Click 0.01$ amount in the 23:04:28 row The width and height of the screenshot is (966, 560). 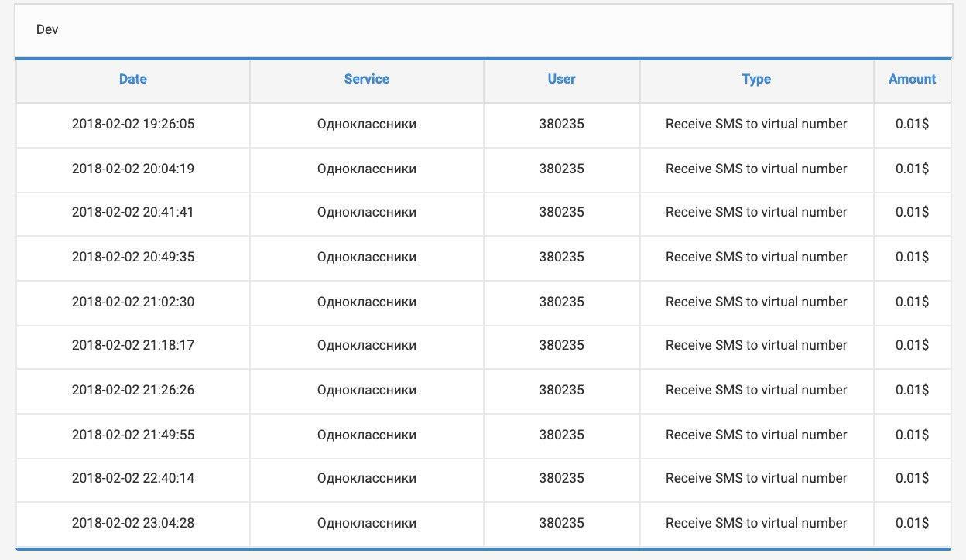point(913,523)
